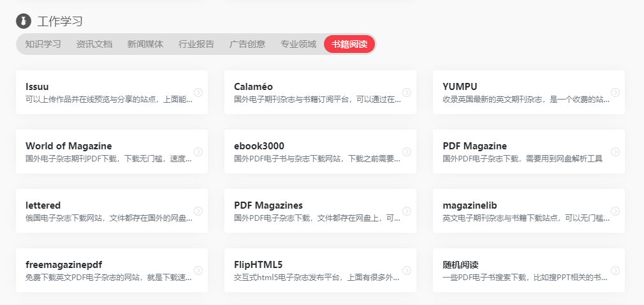Viewport: 644px width, 305px height.
Task: Visit the YUMPU title link
Action: click(x=460, y=87)
